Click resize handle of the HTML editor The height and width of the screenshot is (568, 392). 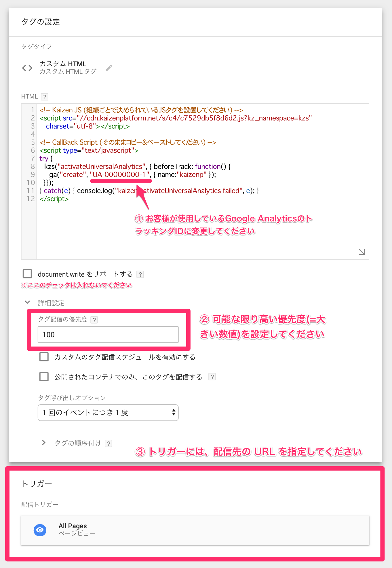pos(362,252)
